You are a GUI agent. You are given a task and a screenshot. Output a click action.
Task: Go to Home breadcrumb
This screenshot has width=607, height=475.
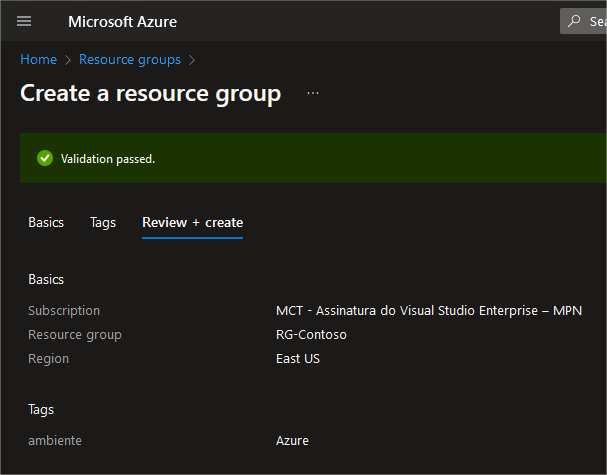(x=38, y=59)
